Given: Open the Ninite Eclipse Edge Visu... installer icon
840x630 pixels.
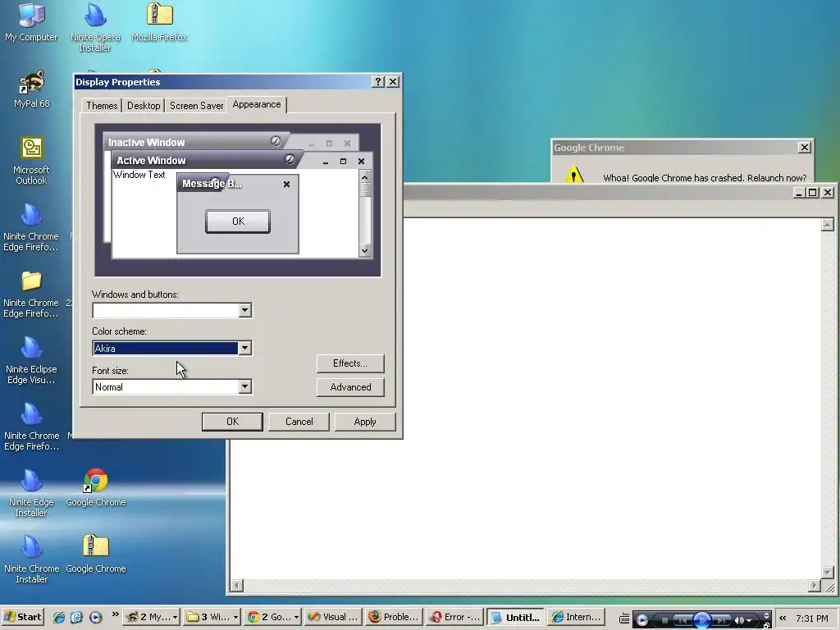Looking at the screenshot, I should (x=31, y=361).
